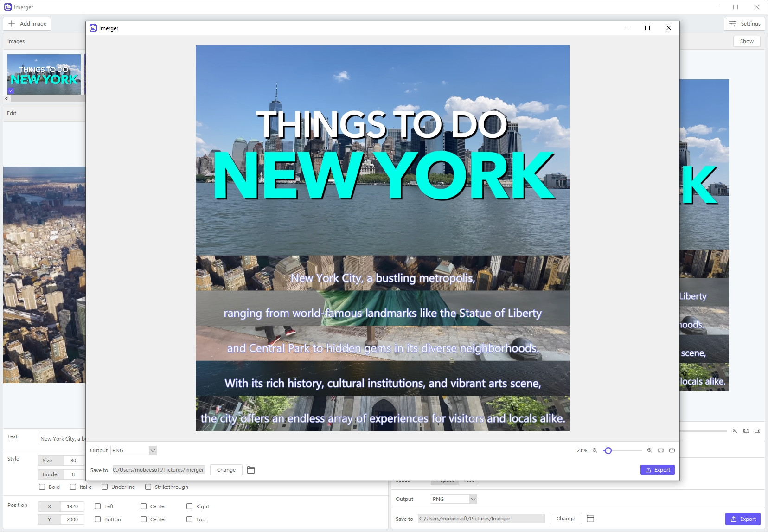Screen dimensions: 768x532
Task: Enable the Right position checkbox
Action: [190, 506]
